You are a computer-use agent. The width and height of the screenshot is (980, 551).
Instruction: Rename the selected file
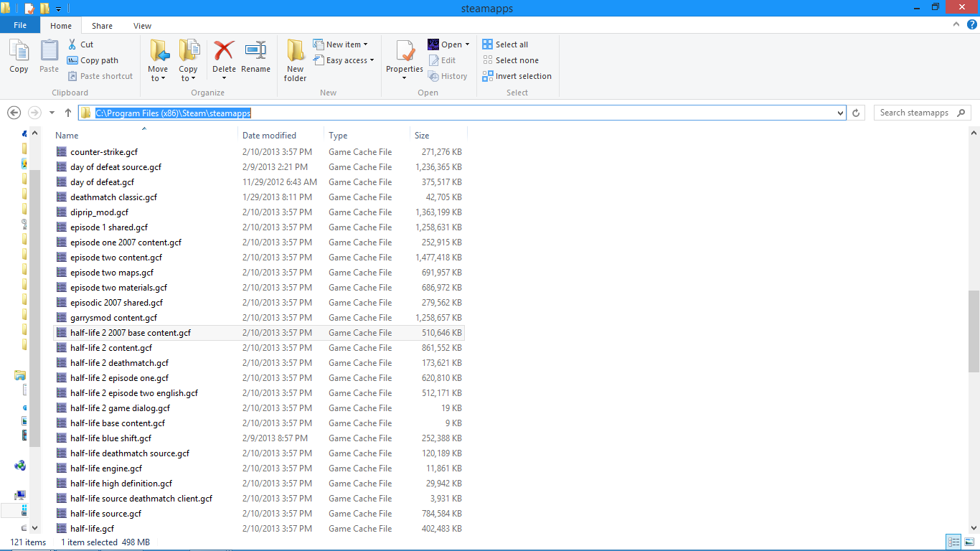255,56
